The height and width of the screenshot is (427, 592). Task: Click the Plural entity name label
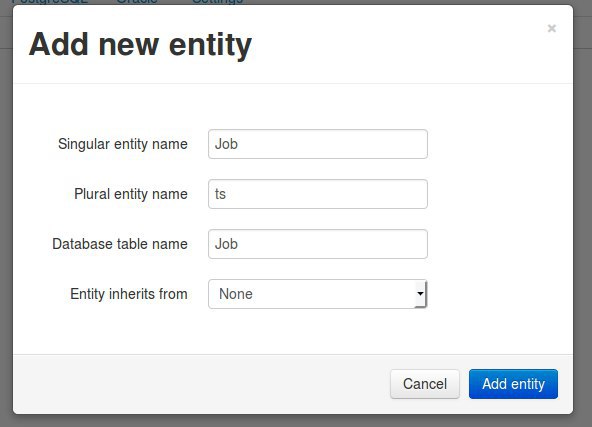[131, 194]
